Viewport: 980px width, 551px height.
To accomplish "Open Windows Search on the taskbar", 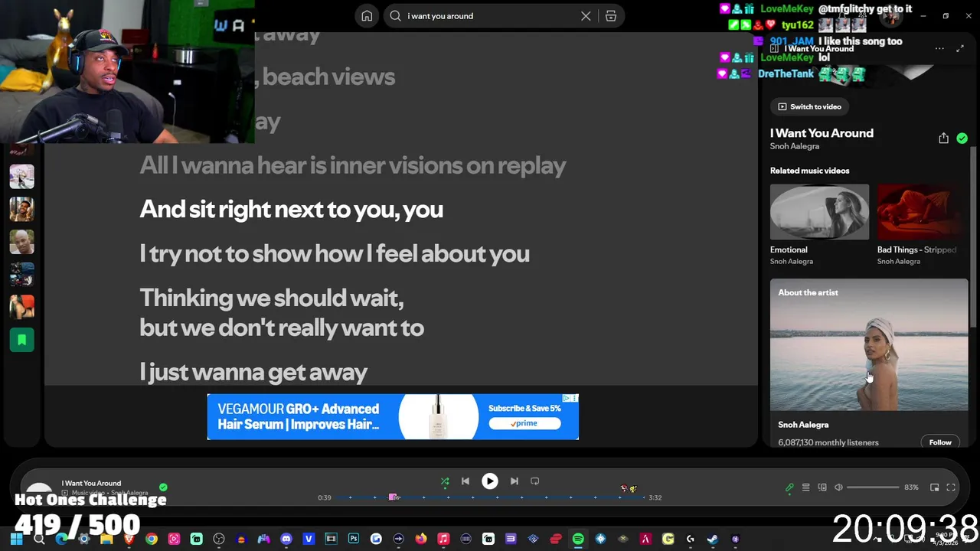I will click(x=39, y=540).
